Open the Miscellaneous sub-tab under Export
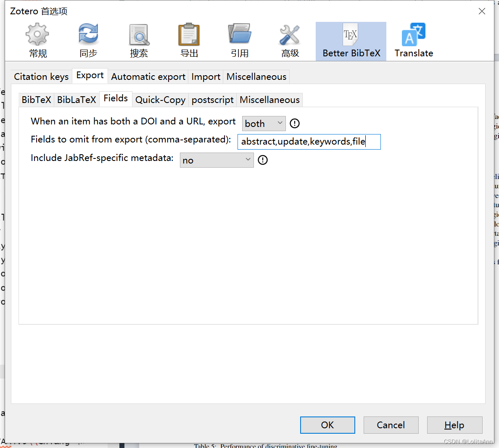The width and height of the screenshot is (499, 448). point(269,100)
